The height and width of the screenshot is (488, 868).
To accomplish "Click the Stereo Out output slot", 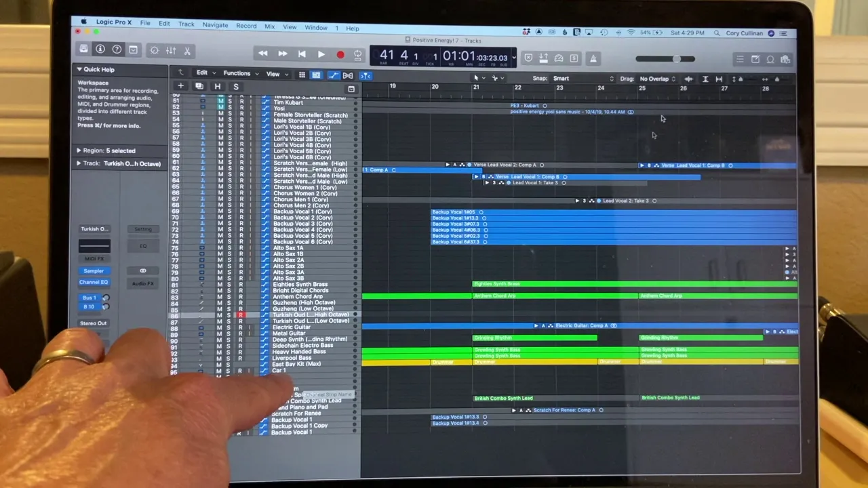I will [93, 323].
